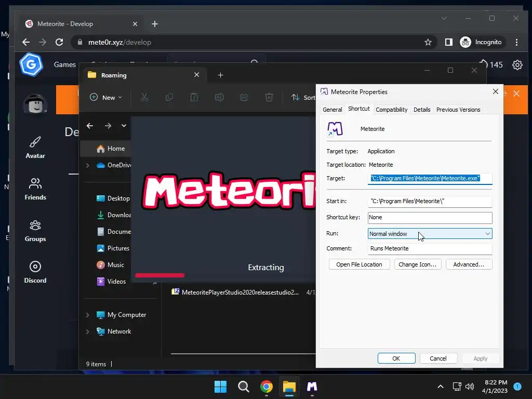Select Desktop in navigation pane
The width and height of the screenshot is (532, 399).
click(113, 198)
